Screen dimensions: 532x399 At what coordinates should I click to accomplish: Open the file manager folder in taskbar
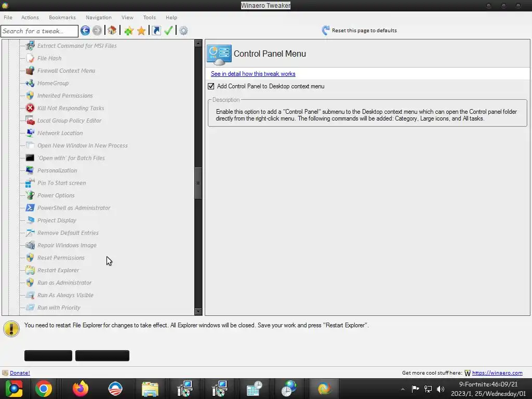150,389
